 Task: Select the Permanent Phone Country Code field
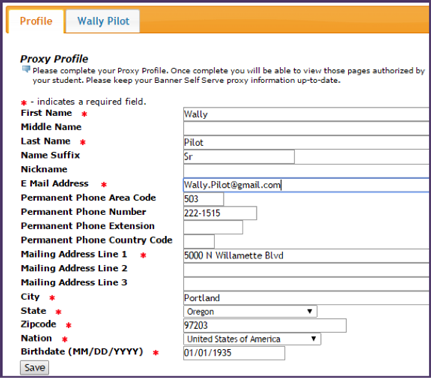pos(199,241)
